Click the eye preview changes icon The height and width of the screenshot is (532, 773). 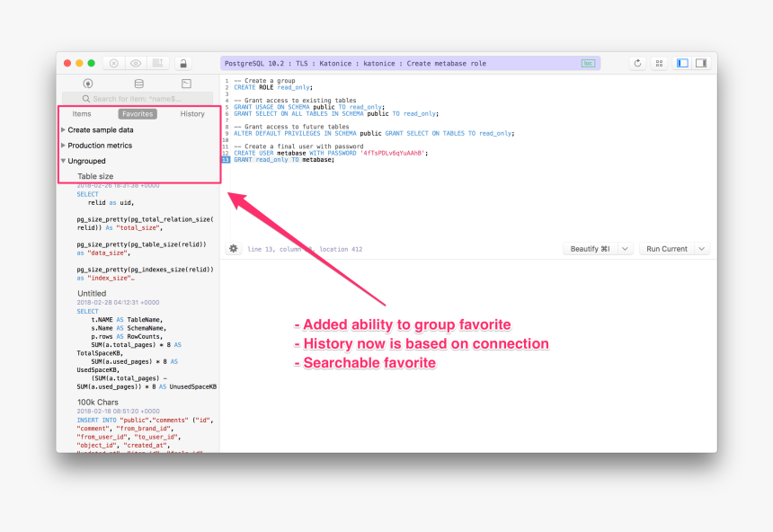point(136,64)
